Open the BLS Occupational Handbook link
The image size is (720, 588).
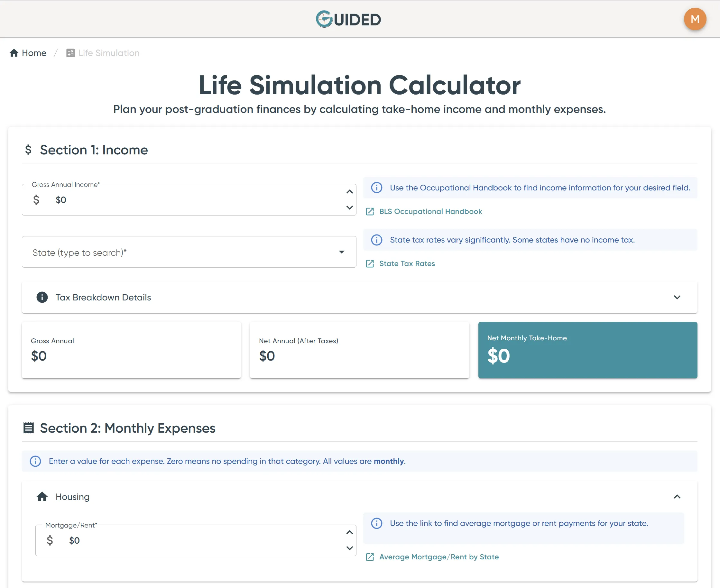coord(430,211)
